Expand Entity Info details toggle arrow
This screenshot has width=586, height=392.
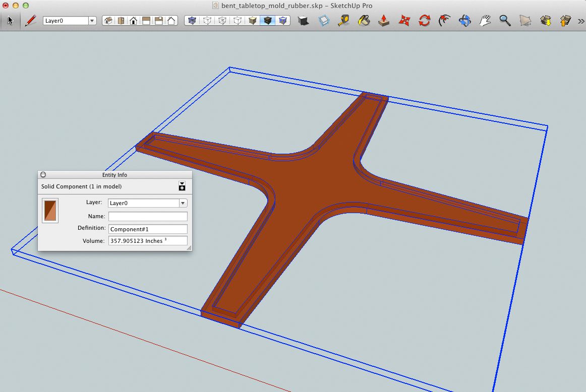click(x=182, y=186)
